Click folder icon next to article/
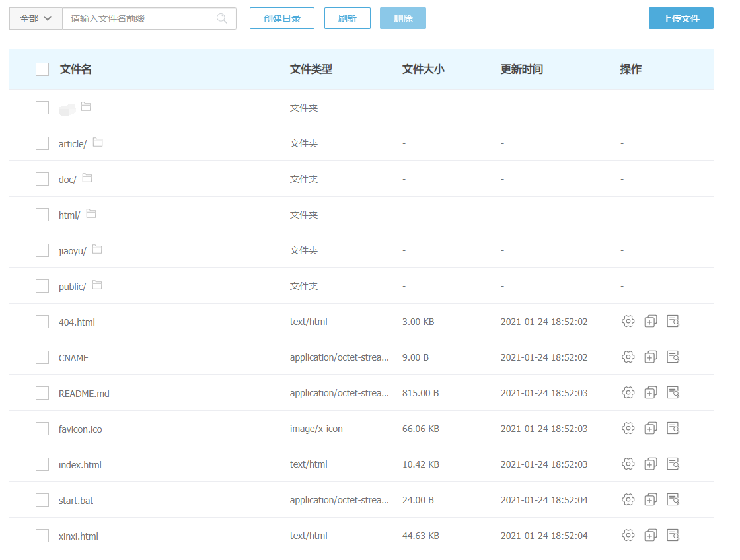Screen dimensions: 740x560 pyautogui.click(x=98, y=143)
